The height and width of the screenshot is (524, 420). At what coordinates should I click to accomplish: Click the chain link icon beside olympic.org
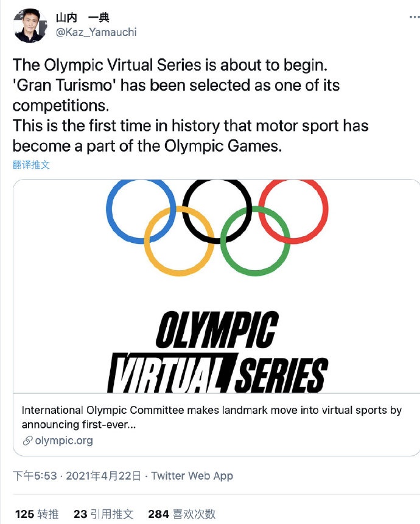point(27,441)
